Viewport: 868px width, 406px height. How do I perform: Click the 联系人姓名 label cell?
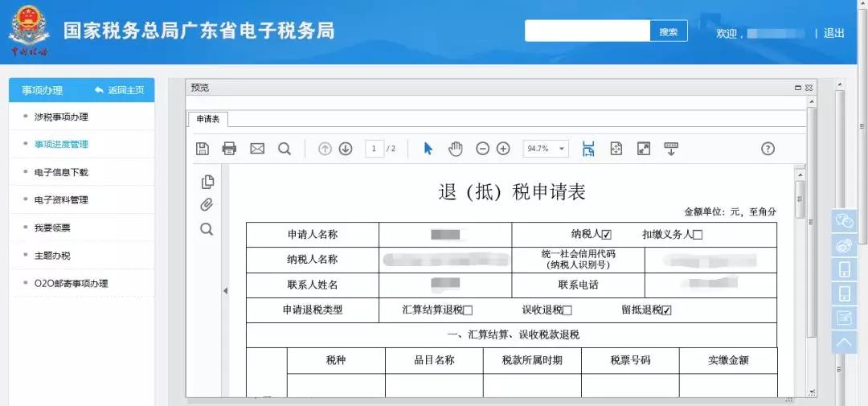click(312, 285)
